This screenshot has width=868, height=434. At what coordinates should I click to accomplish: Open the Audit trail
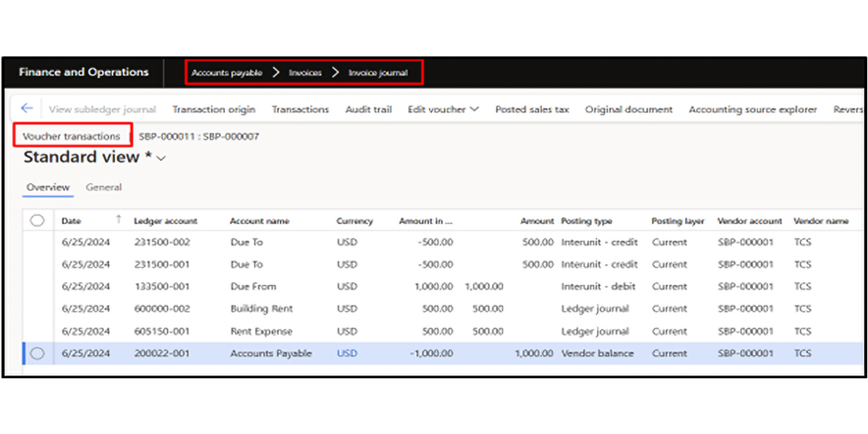368,109
